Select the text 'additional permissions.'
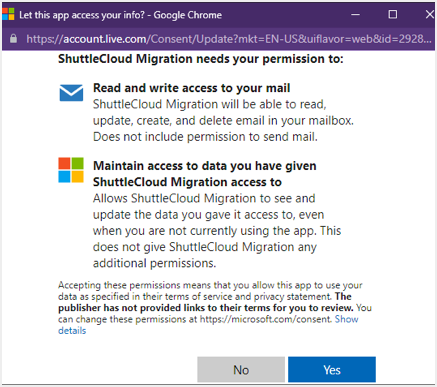 click(x=154, y=263)
